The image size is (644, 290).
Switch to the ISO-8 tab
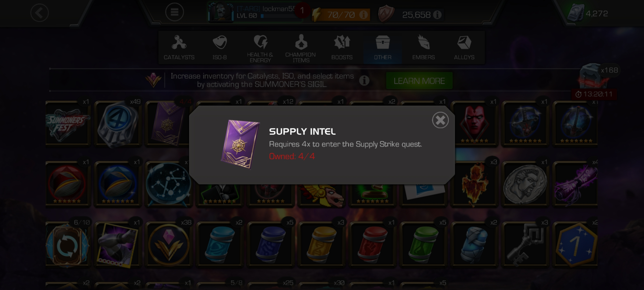(219, 48)
